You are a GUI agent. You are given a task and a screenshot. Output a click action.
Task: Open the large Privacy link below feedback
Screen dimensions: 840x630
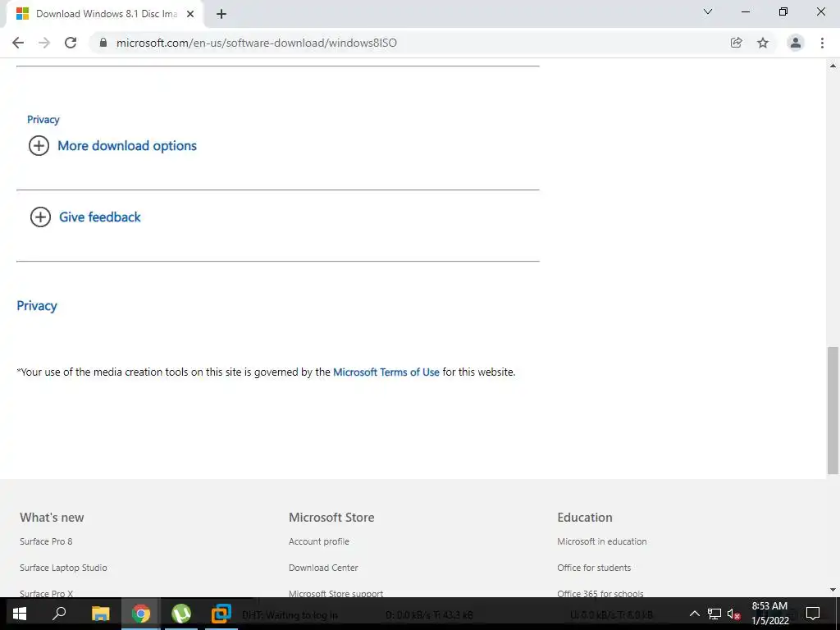(x=37, y=306)
